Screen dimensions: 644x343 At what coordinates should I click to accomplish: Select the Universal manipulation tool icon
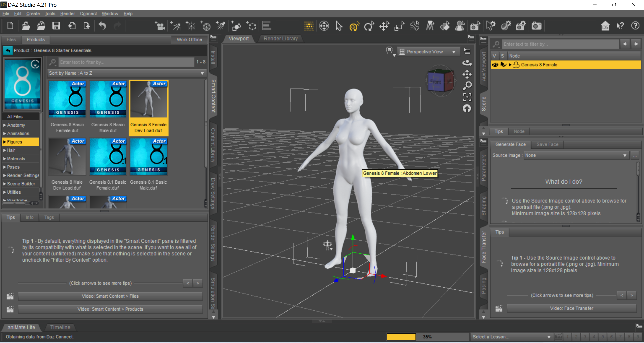(354, 26)
